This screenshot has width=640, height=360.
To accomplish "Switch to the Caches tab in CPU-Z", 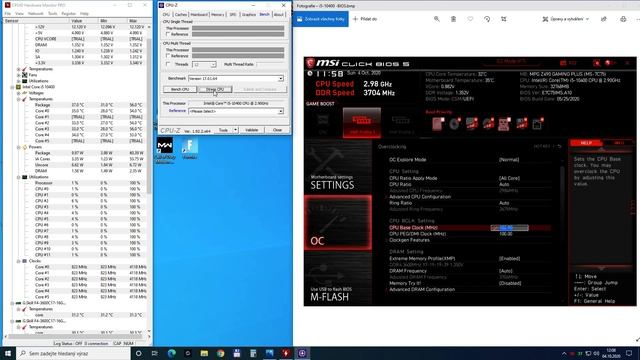I will [180, 15].
